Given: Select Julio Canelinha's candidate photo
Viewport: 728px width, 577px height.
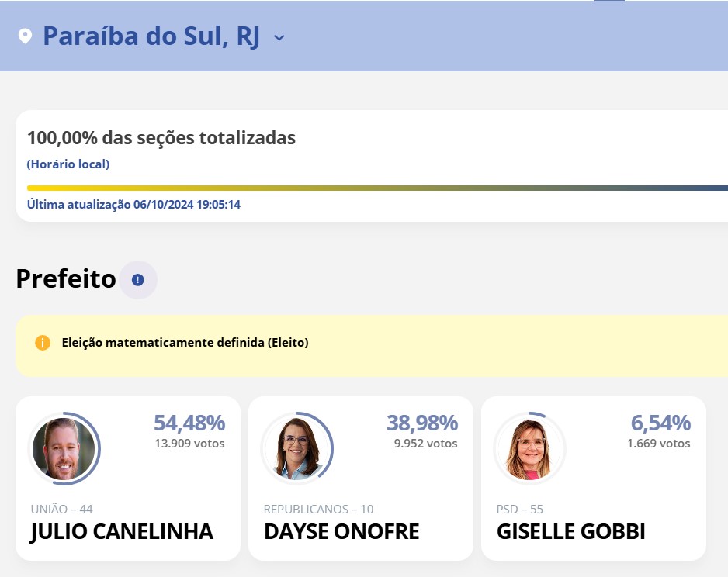Looking at the screenshot, I should (64, 448).
